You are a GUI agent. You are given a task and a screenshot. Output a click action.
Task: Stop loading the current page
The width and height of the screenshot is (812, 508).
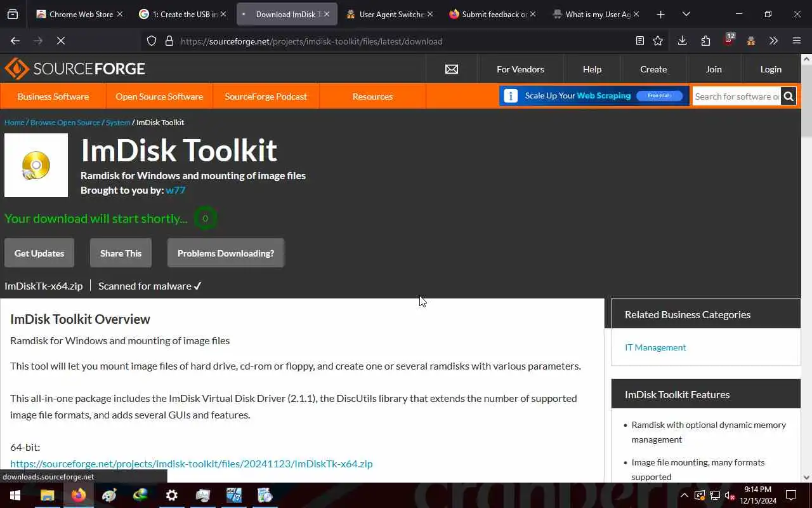point(60,41)
